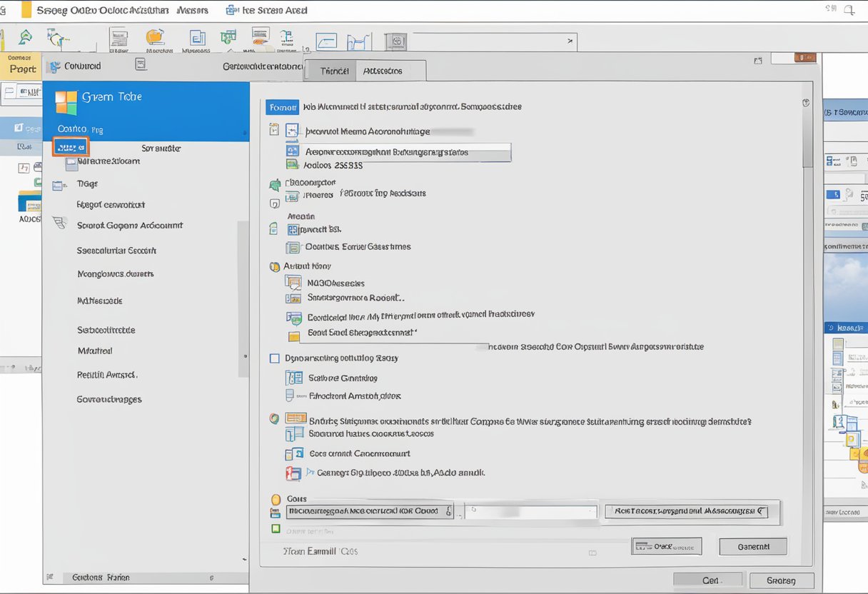Screen dimensions: 868x594
Task: Toggle the green checkbox near dialog bottom
Action: [x=276, y=529]
